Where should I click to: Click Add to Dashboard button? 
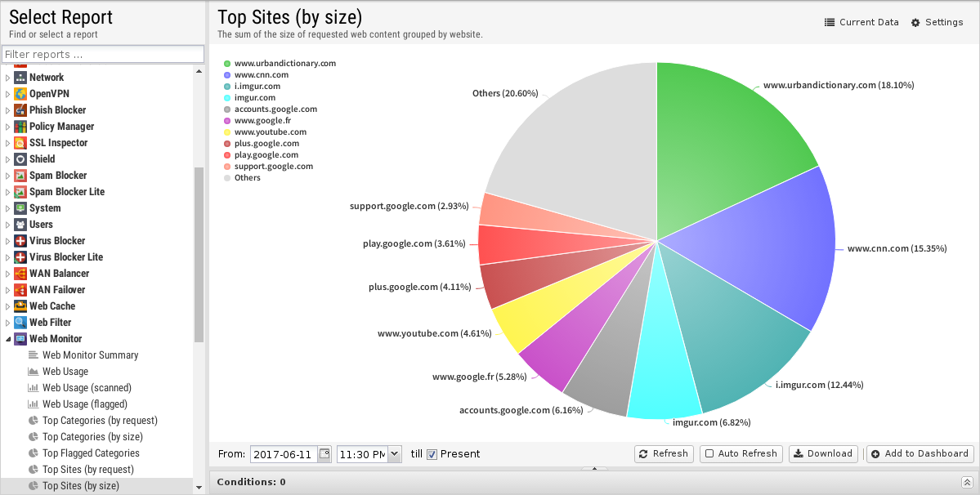click(920, 454)
